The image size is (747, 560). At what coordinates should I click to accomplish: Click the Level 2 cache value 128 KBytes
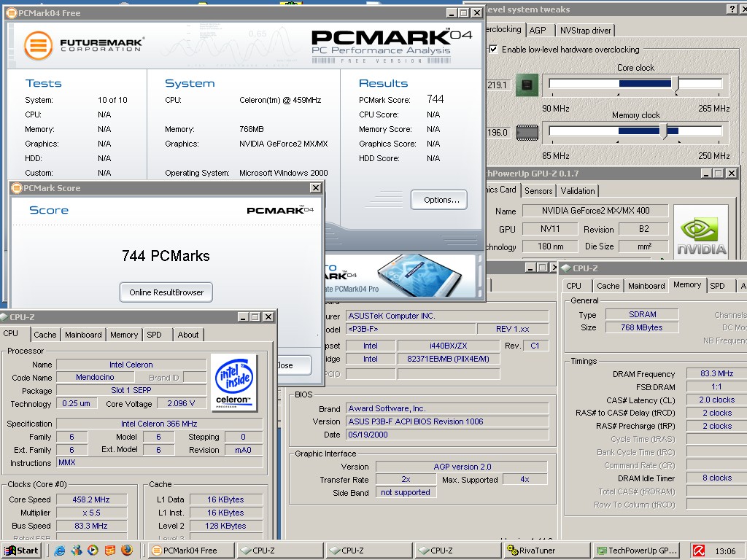(x=226, y=526)
